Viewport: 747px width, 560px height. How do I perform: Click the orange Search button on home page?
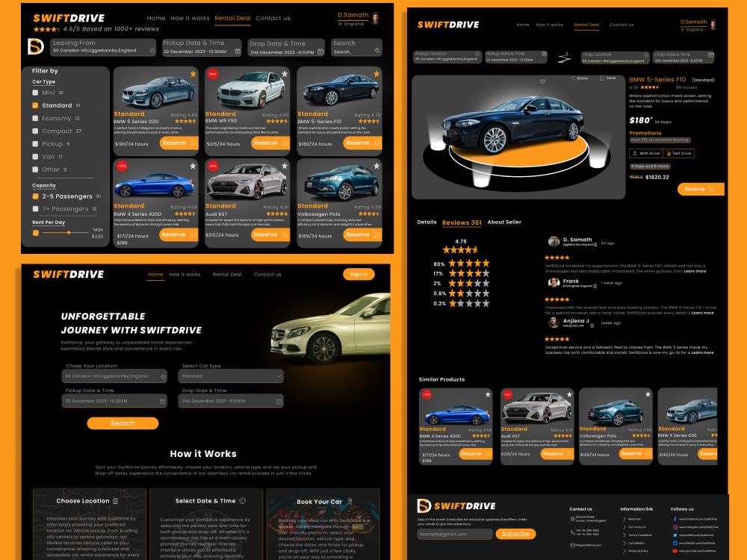pos(123,423)
